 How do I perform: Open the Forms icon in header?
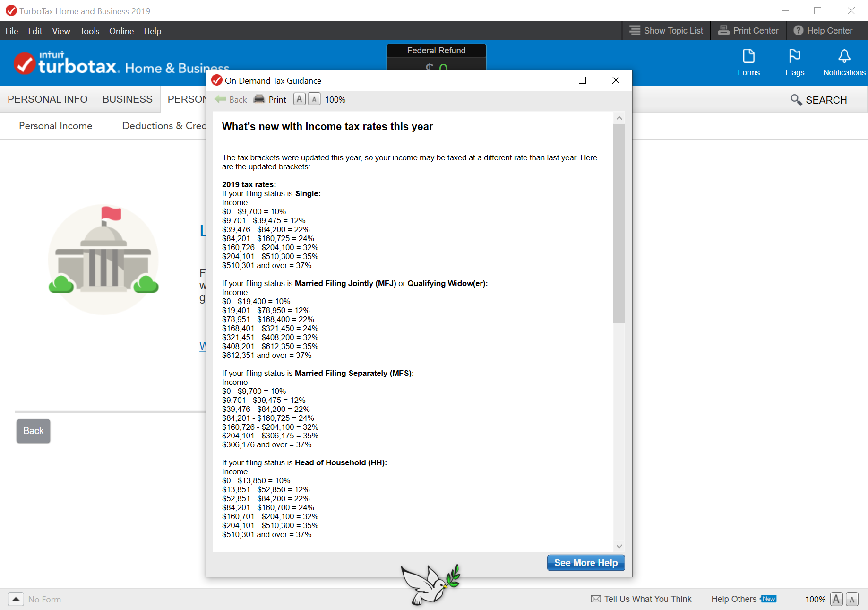pyautogui.click(x=748, y=62)
